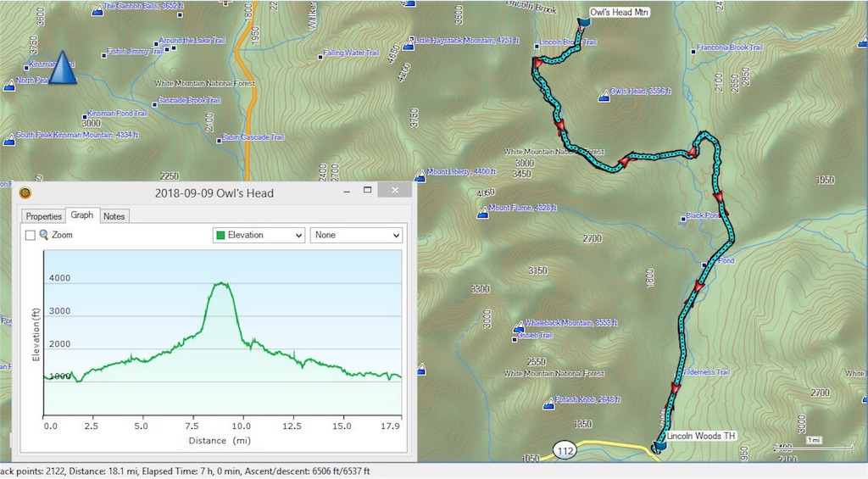Click the Potash Knob summit icon

pos(548,404)
